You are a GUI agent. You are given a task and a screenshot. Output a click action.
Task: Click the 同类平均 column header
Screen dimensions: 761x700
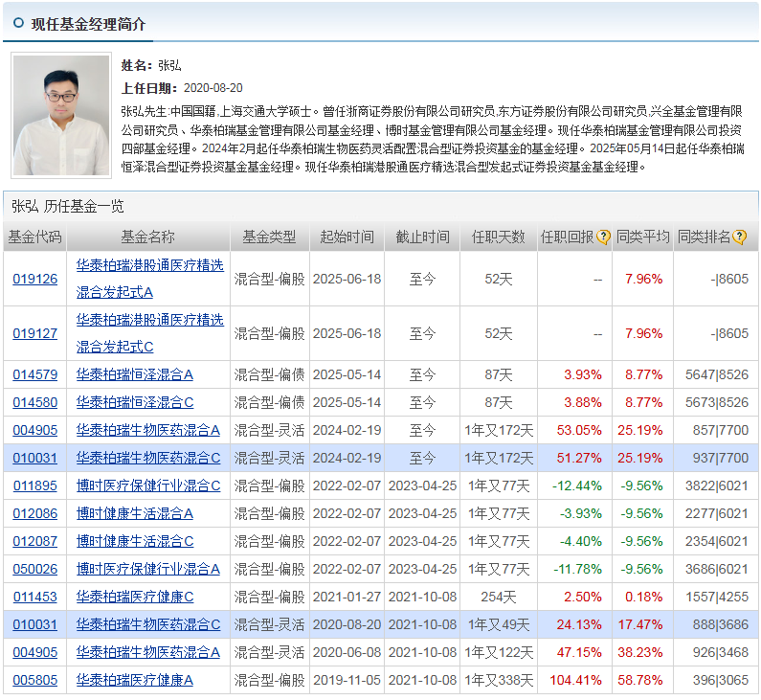coord(643,237)
